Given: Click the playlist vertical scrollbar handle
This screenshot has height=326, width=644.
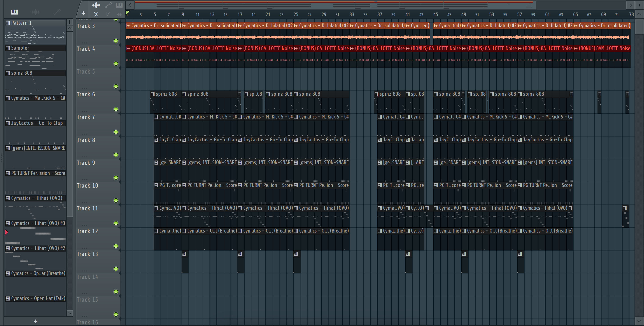Looking at the screenshot, I should (639, 27).
